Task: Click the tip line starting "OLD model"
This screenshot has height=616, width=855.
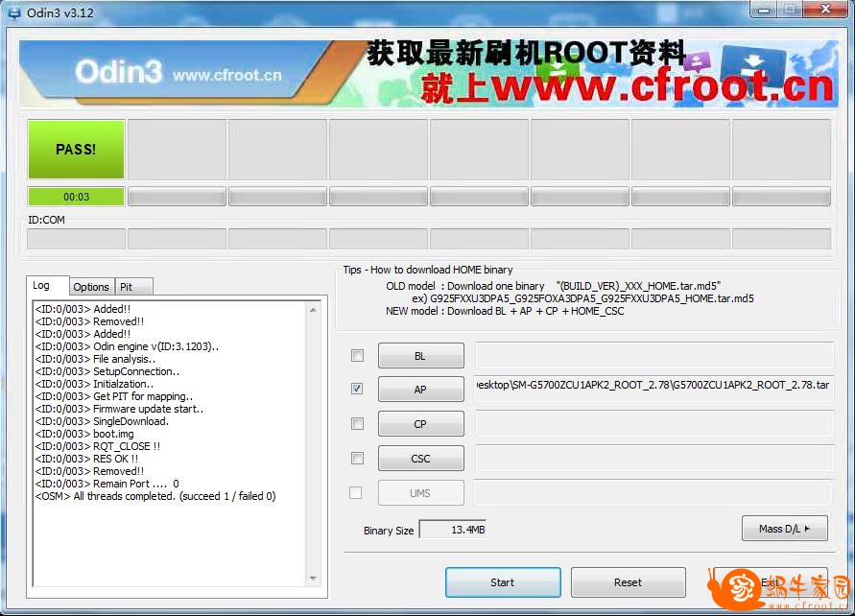Action: coord(554,286)
